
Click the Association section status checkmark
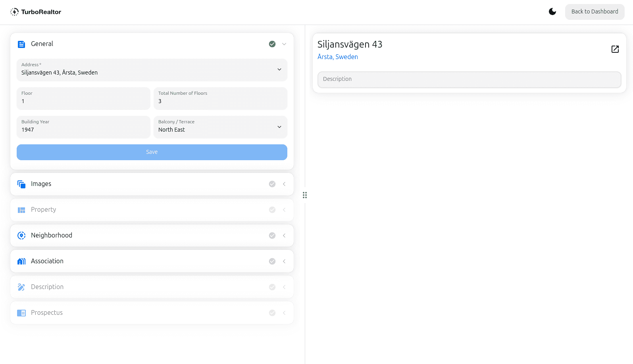coord(272,261)
